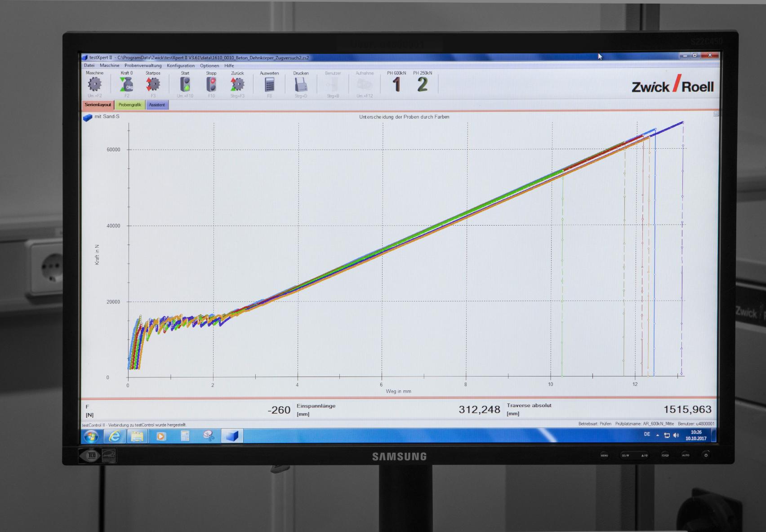Click the force value -260
The height and width of the screenshot is (532, 766).
tap(279, 410)
